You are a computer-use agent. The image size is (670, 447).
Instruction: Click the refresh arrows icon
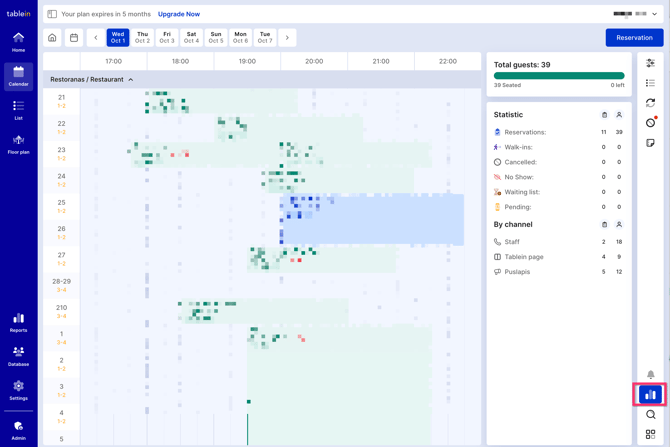point(650,103)
